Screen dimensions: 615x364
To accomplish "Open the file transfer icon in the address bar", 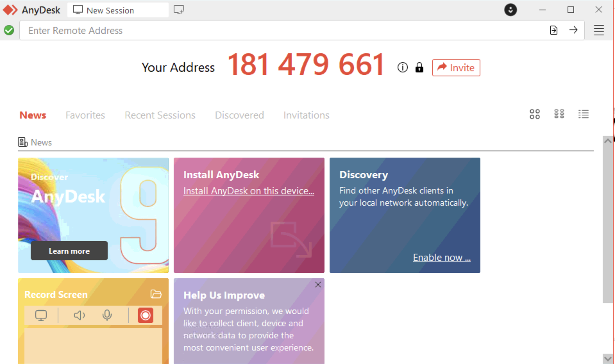I will click(553, 30).
